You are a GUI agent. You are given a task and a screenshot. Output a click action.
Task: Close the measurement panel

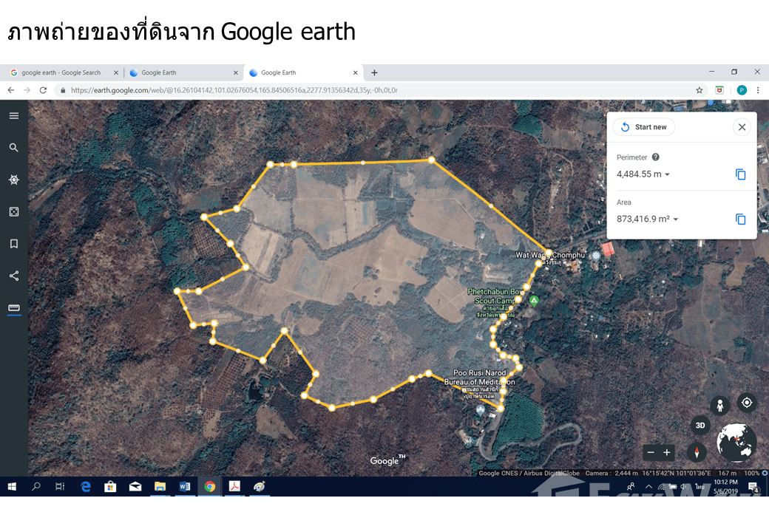coord(742,127)
